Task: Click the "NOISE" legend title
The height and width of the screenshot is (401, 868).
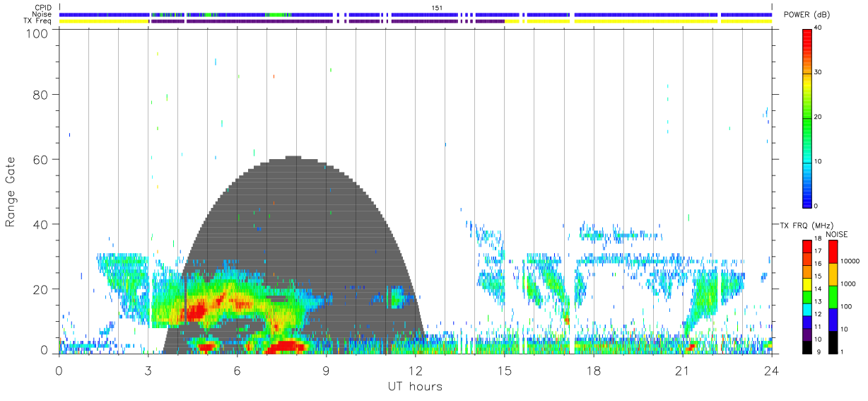Action: (837, 234)
